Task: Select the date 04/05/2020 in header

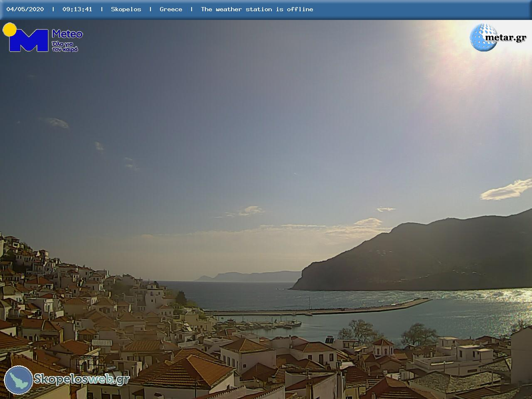Action: click(x=25, y=9)
